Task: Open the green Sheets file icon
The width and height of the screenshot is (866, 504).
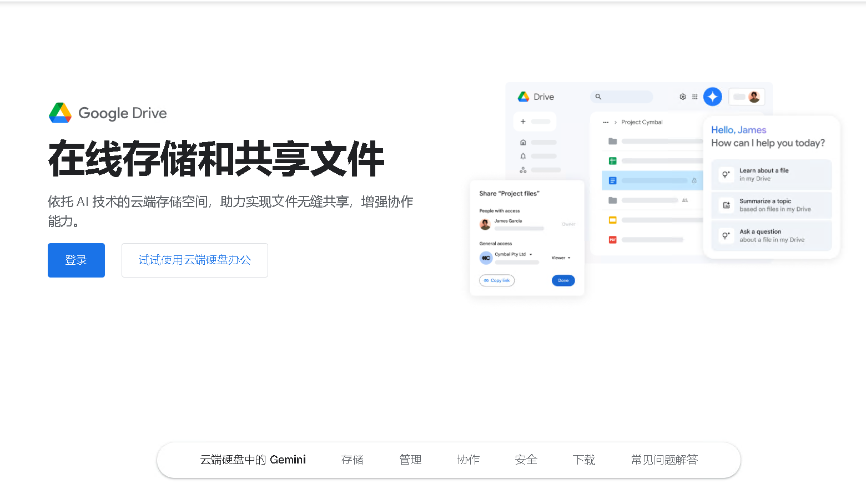Action: 613,161
